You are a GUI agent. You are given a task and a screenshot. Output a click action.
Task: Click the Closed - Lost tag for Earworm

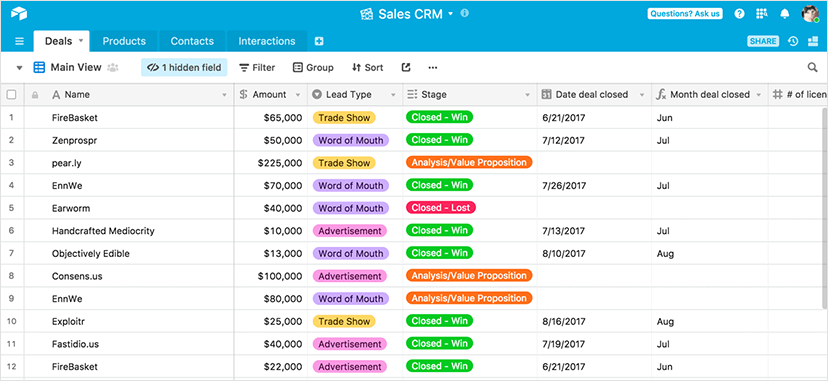click(x=441, y=208)
